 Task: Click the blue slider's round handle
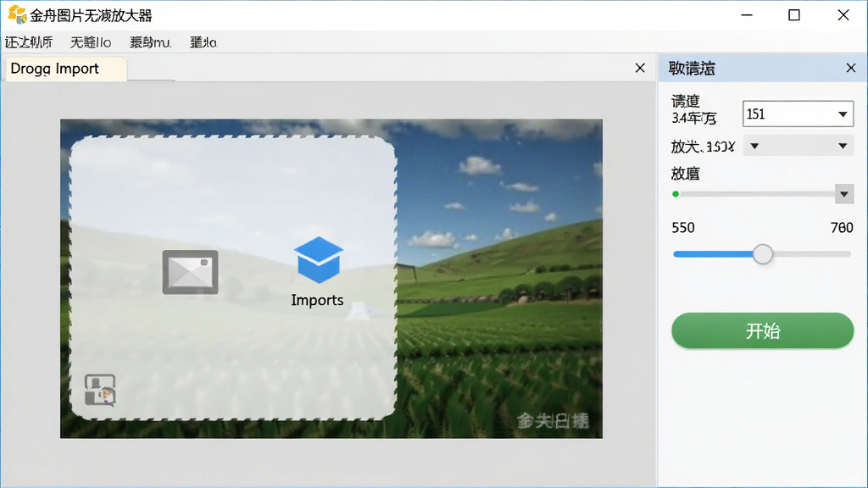[x=763, y=254]
